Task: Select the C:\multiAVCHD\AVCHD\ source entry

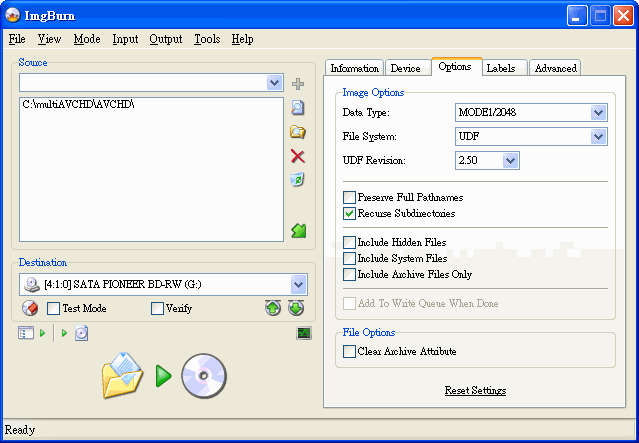Action: tap(79, 104)
